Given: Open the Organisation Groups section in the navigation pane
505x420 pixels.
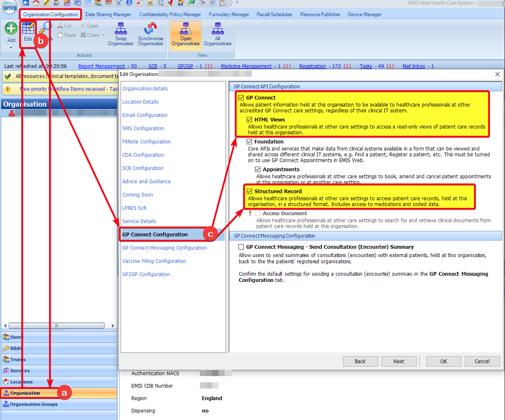Looking at the screenshot, I should click(59, 404).
